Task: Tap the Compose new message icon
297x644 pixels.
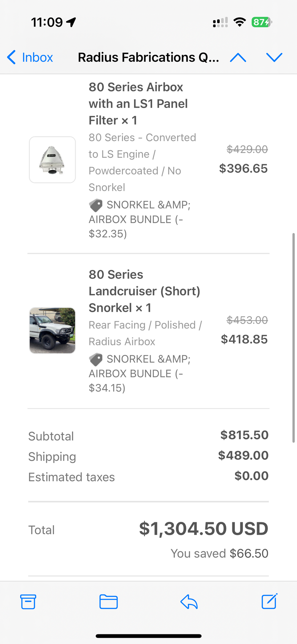Action: [x=269, y=601]
